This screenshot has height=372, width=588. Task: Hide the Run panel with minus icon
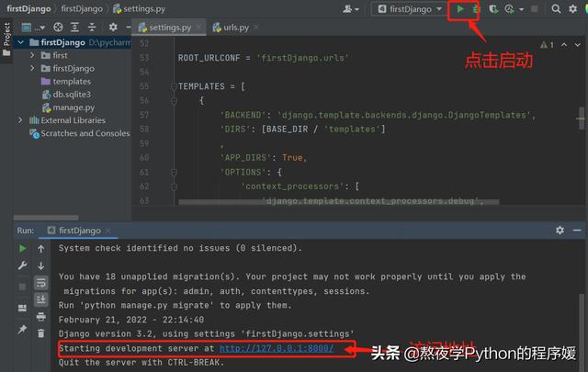click(577, 230)
